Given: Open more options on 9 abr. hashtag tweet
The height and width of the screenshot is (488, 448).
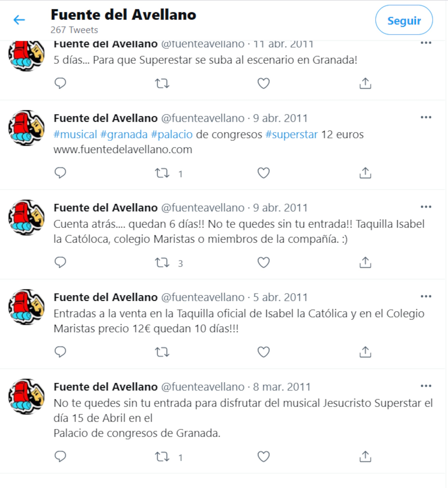Looking at the screenshot, I should point(426,117).
